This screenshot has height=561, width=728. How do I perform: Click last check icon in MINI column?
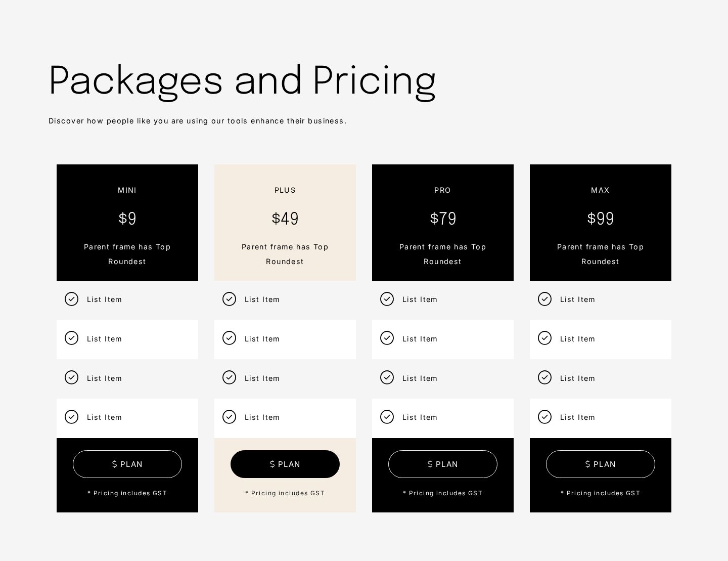click(72, 417)
